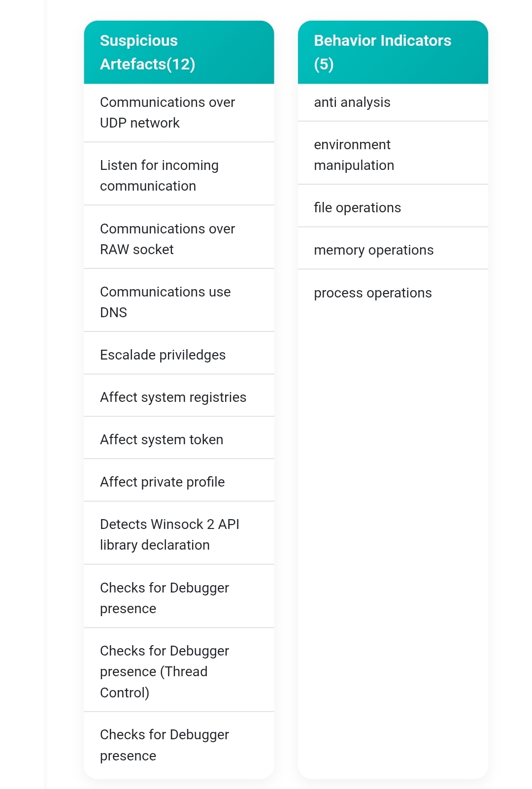The height and width of the screenshot is (789, 532).
Task: Click first Checks for Debugger presence item
Action: point(179,596)
